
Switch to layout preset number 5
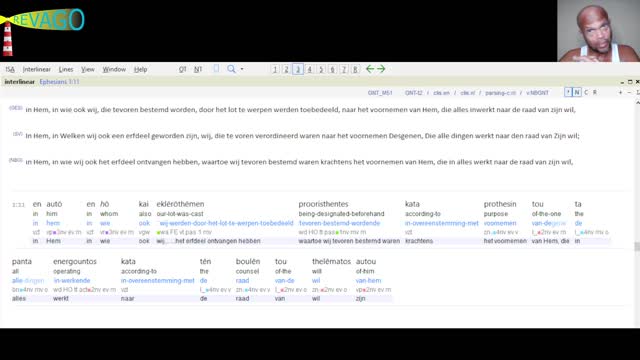(321, 69)
